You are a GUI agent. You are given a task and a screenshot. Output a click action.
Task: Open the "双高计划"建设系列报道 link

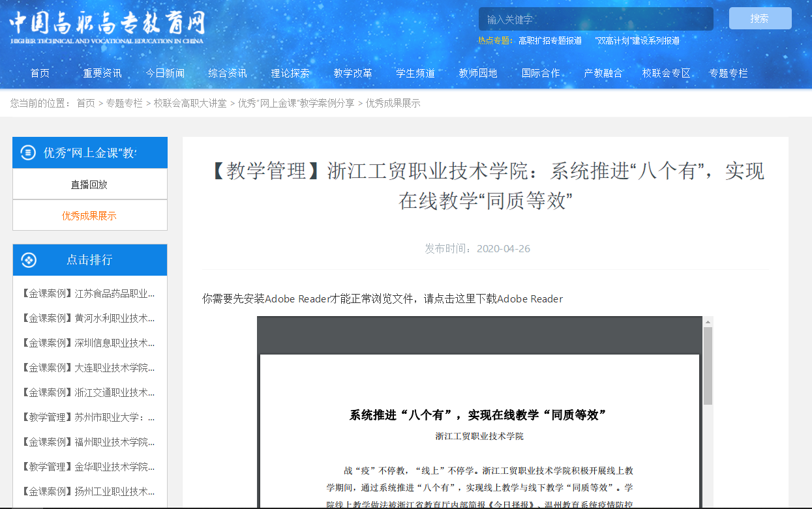[637, 40]
